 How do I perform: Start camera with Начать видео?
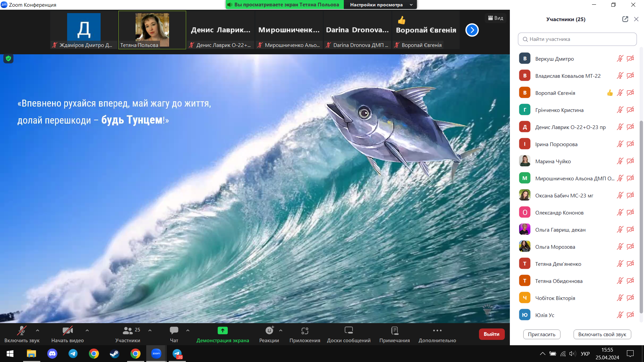(67, 331)
